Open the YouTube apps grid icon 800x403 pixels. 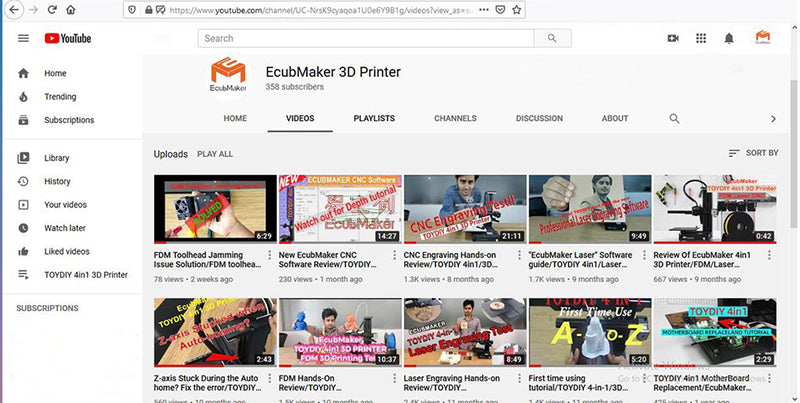[x=701, y=38]
